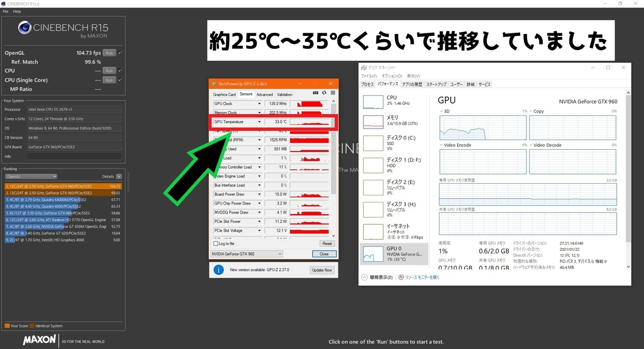The height and width of the screenshot is (349, 644).
Task: Click fewer-details arrow icon in Task Manager
Action: [x=365, y=278]
